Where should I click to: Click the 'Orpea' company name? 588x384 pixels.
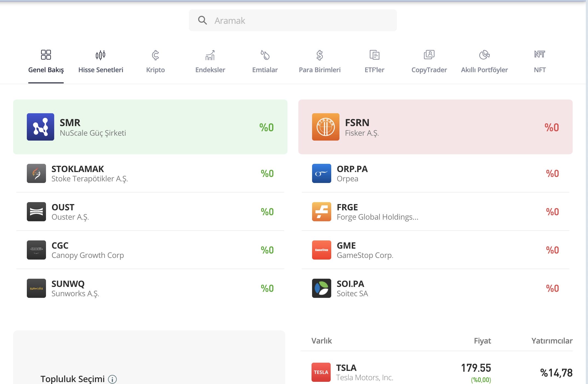pos(347,179)
